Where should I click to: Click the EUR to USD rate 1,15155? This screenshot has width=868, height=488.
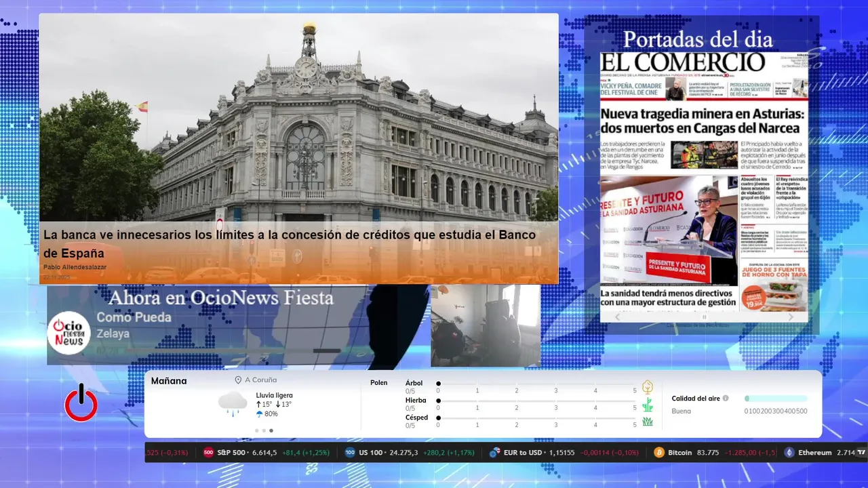click(x=561, y=453)
